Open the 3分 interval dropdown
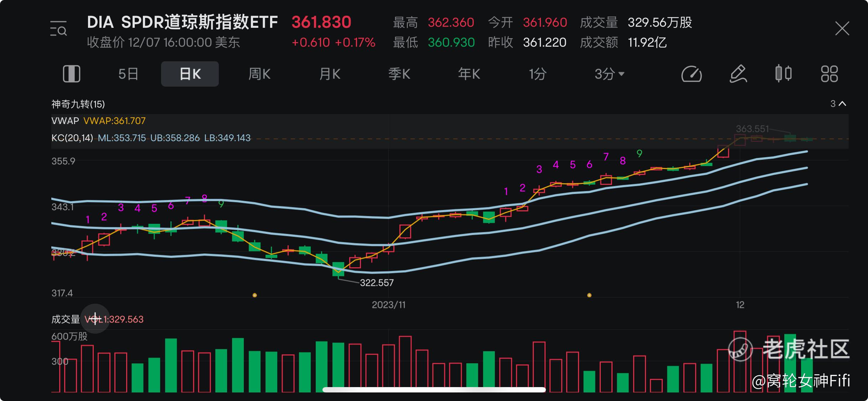The width and height of the screenshot is (868, 401). tap(609, 74)
